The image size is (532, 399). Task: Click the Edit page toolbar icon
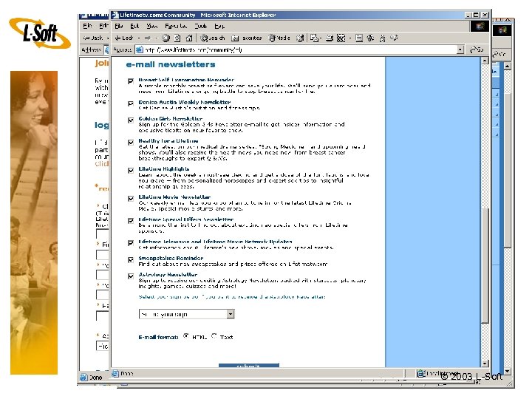coord(341,38)
